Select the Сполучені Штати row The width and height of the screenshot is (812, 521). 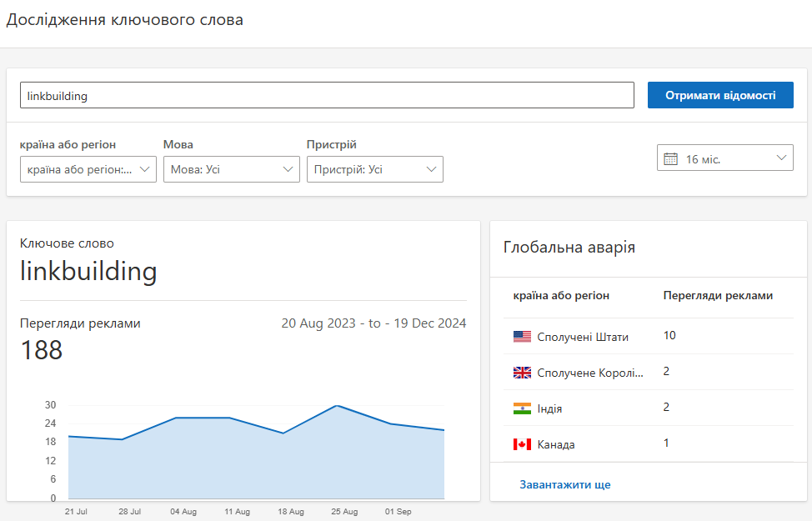(583, 337)
